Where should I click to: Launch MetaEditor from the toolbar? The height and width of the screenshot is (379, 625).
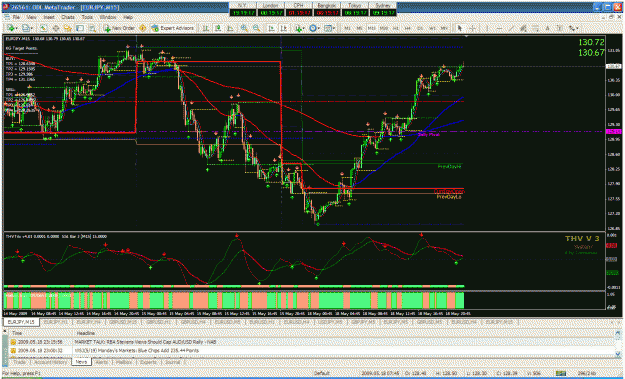[142, 28]
